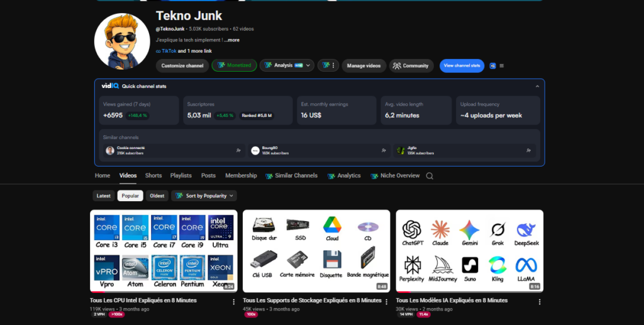The width and height of the screenshot is (644, 325).
Task: Click the avatar of the 135K subscribers channel
Action: 401,151
